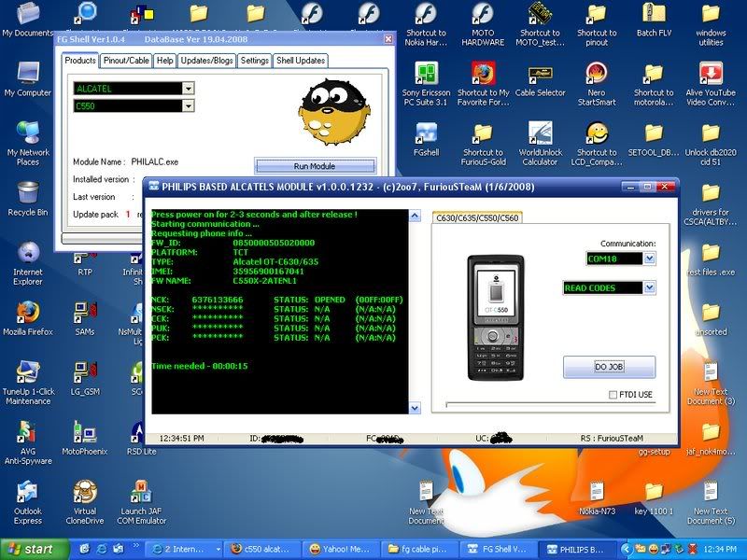Image resolution: width=747 pixels, height=560 pixels.
Task: Launch Nero StartSmart icon
Action: click(x=597, y=84)
